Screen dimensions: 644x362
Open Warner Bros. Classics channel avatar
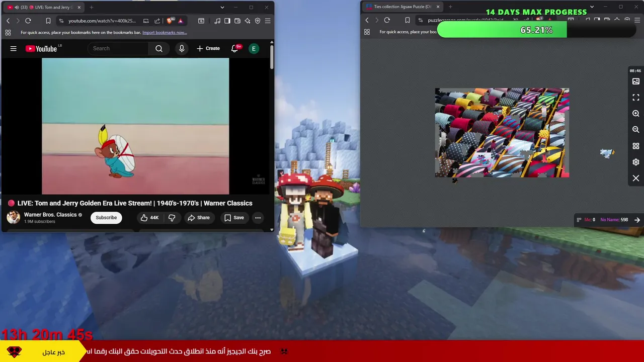click(x=14, y=217)
